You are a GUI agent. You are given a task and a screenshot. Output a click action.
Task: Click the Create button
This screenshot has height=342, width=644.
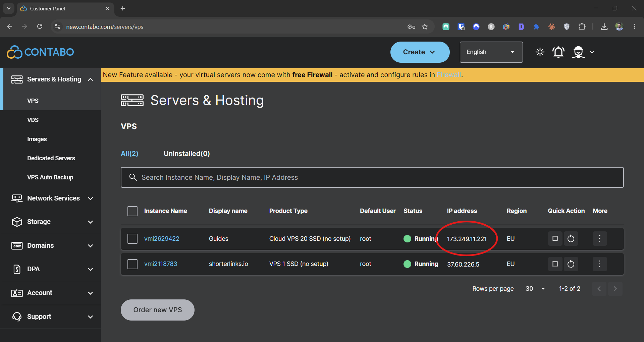[x=420, y=52]
